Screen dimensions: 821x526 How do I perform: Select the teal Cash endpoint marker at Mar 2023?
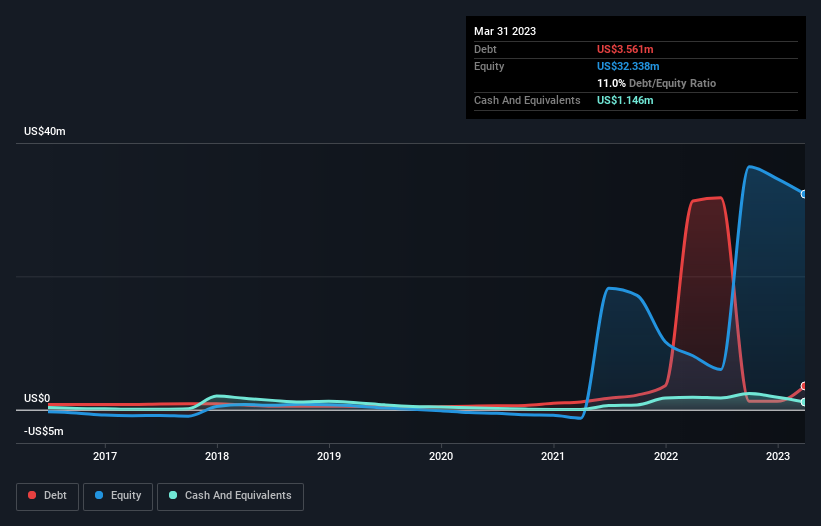(x=804, y=402)
